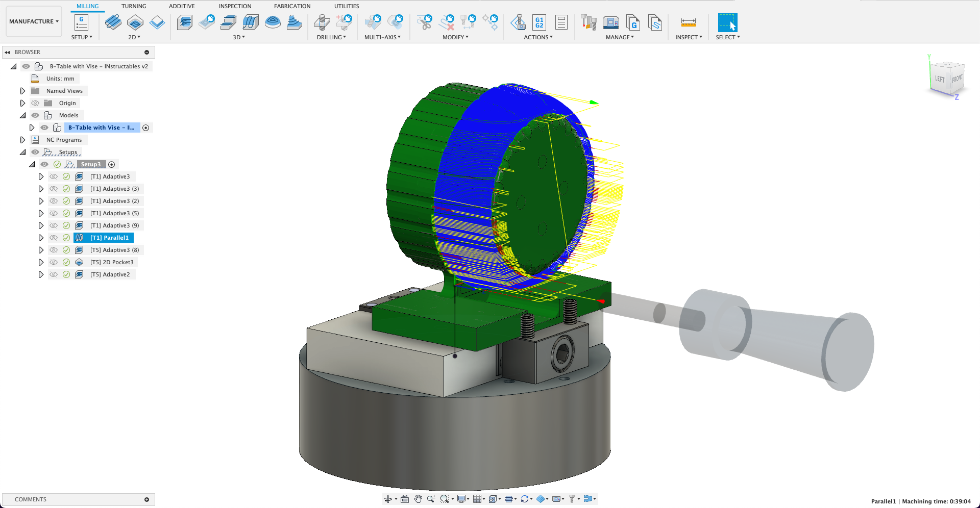This screenshot has height=508, width=980.
Task: Click the Grid and Snaps icon
Action: (477, 499)
